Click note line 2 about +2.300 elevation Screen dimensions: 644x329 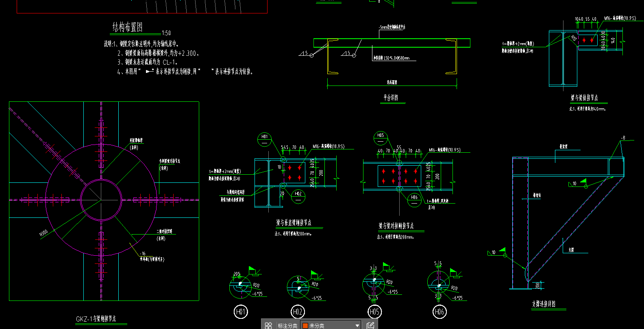(x=158, y=53)
